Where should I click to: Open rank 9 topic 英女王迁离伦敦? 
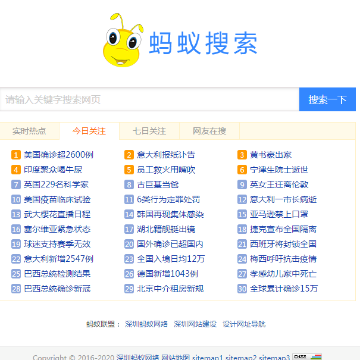point(279,184)
